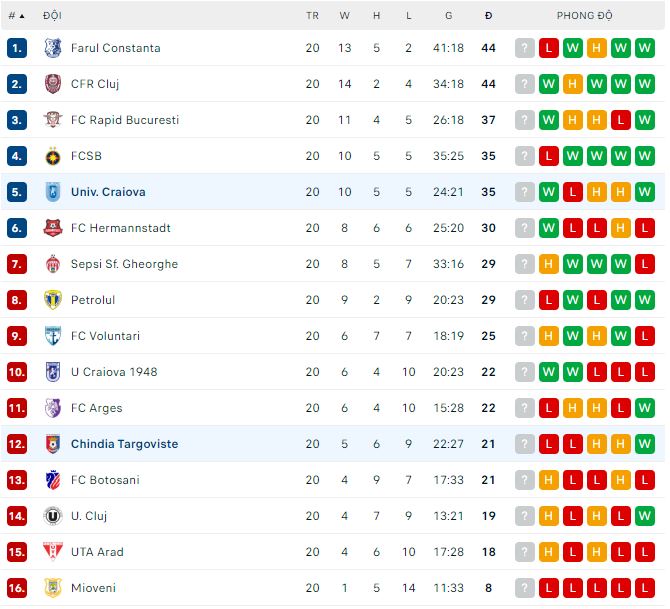Click the Farul Constanta club crest
The height and width of the screenshot is (609, 670).
tap(53, 48)
